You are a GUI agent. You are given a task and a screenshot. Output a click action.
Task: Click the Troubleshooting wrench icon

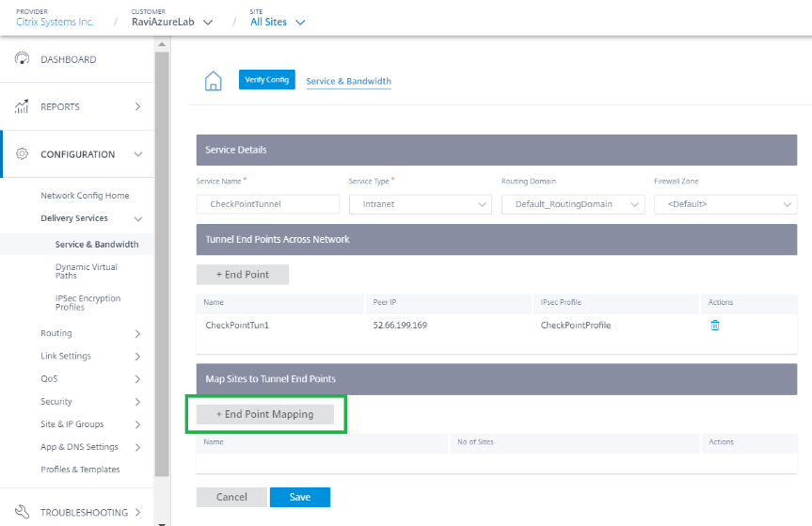pyautogui.click(x=22, y=512)
